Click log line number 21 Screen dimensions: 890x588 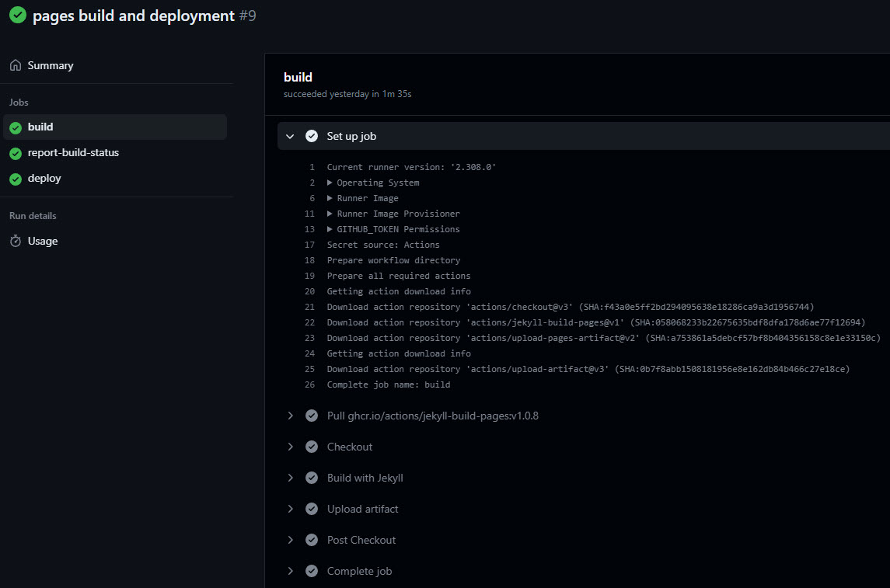pyautogui.click(x=309, y=307)
